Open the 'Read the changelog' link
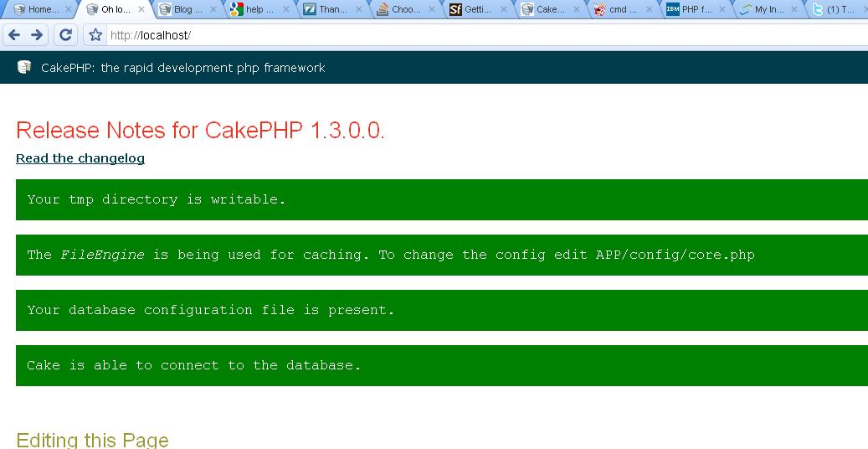Screen dimensions: 868x449 tap(80, 158)
